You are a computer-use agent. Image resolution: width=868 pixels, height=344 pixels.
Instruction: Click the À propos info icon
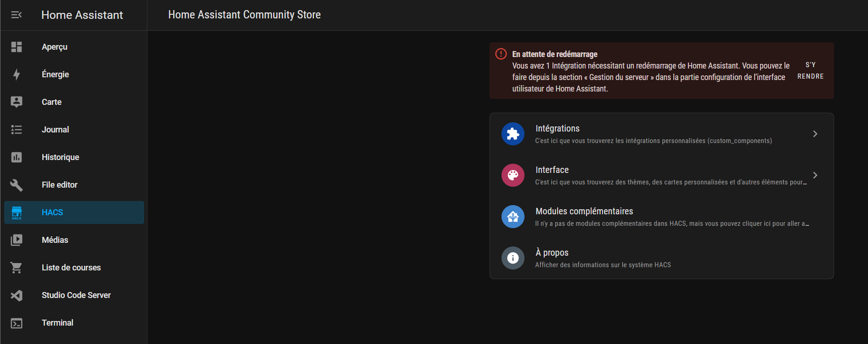click(513, 258)
